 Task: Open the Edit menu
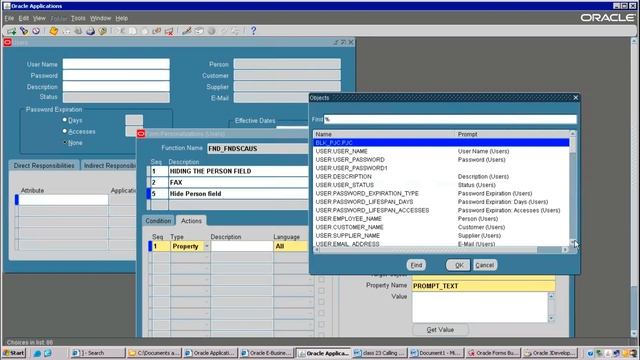click(x=24, y=18)
